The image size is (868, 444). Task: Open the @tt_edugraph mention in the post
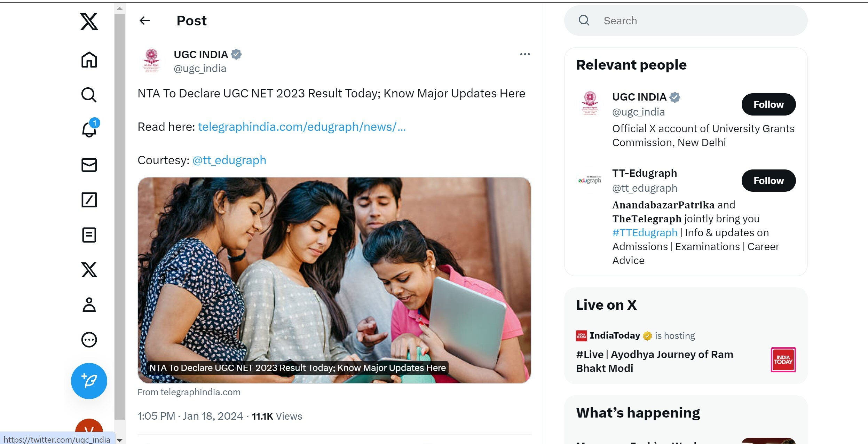pyautogui.click(x=229, y=160)
